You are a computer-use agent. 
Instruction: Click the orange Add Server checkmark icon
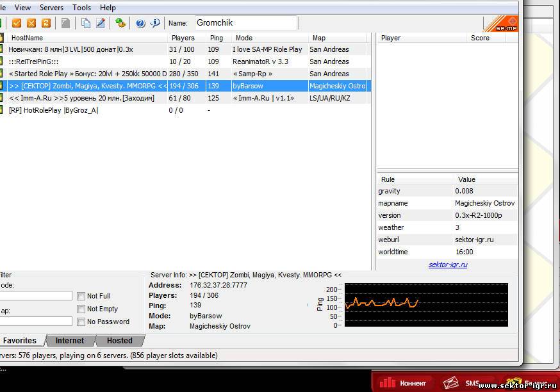point(17,23)
